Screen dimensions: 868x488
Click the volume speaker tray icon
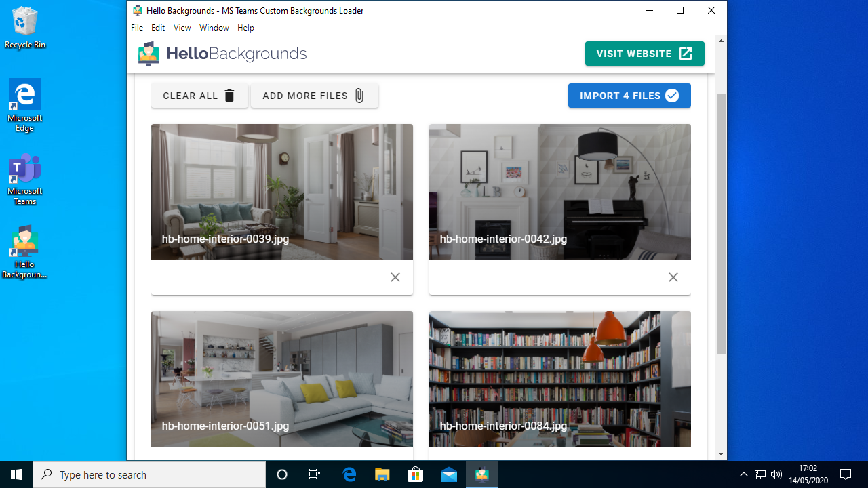pos(776,474)
